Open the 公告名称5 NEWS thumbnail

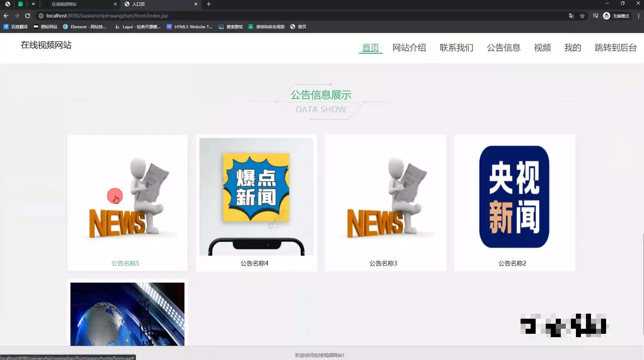click(x=127, y=196)
